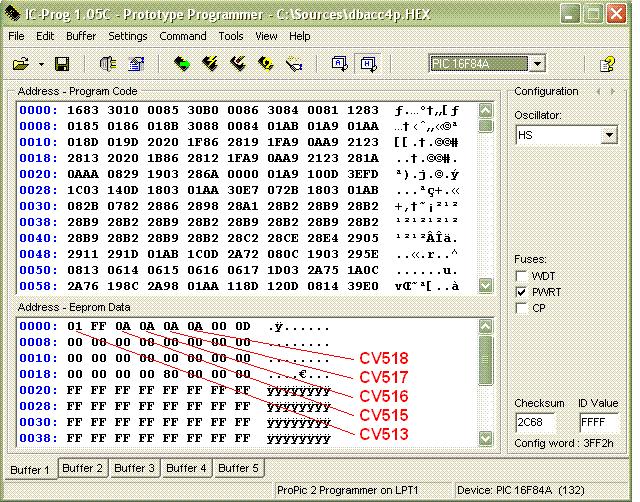Image resolution: width=640 pixels, height=502 pixels.
Task: Go to next Configuration page arrow
Action: pyautogui.click(x=613, y=91)
